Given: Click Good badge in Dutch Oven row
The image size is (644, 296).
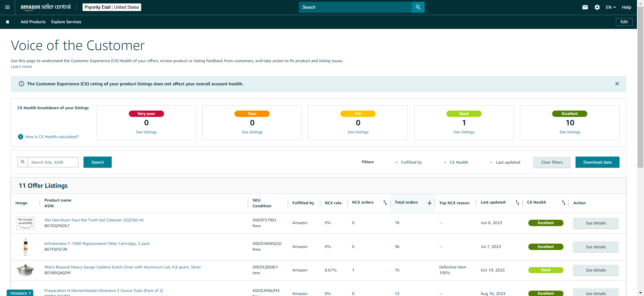Looking at the screenshot, I should [546, 270].
